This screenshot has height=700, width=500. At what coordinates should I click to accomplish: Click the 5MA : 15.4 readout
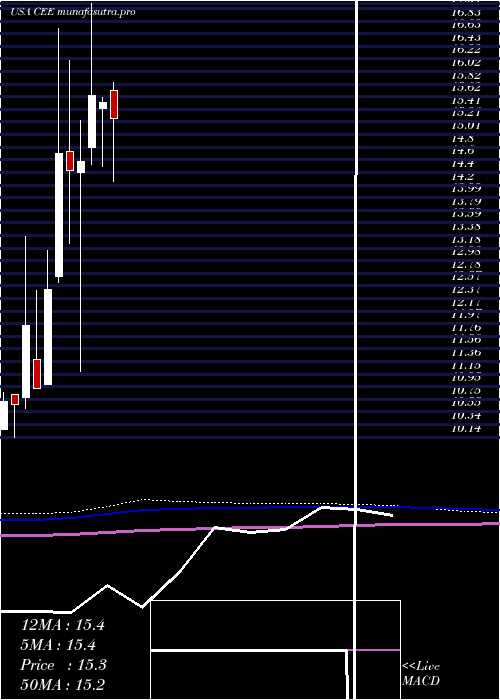tap(58, 645)
